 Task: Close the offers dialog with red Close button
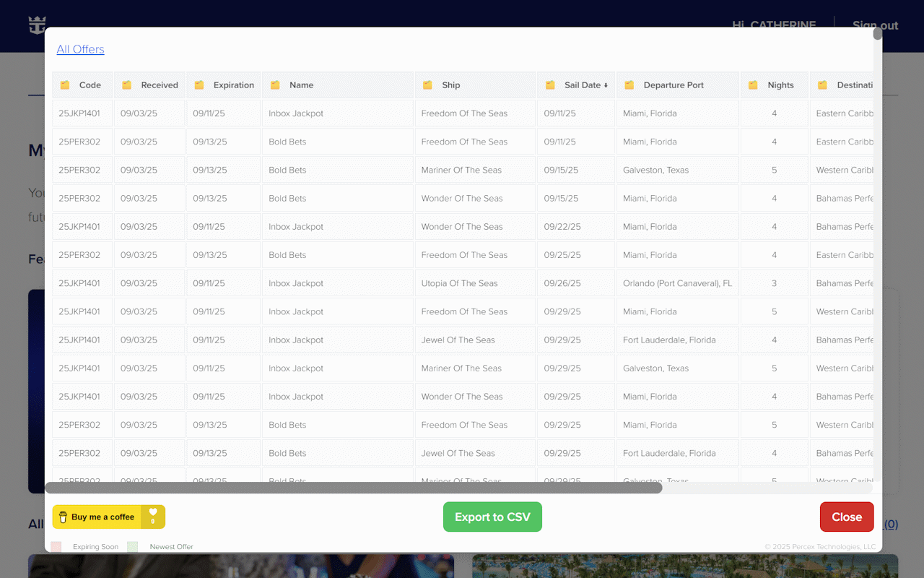(x=847, y=517)
